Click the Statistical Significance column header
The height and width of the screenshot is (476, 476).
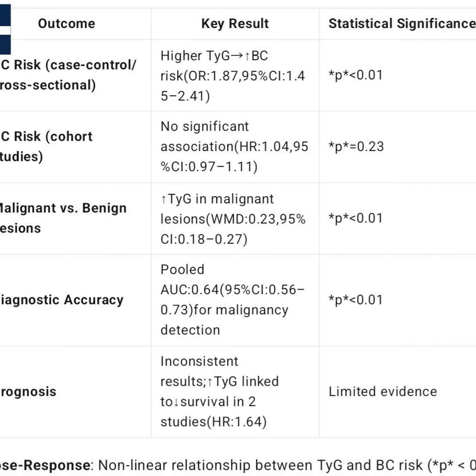tap(402, 24)
